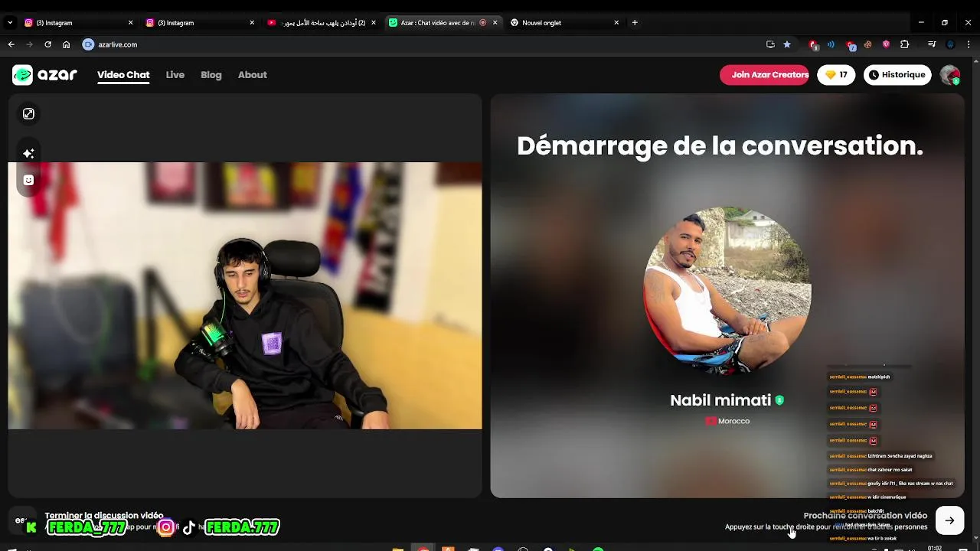Click 'Terminer la discussion vidéo' text
The height and width of the screenshot is (551, 980).
(104, 516)
